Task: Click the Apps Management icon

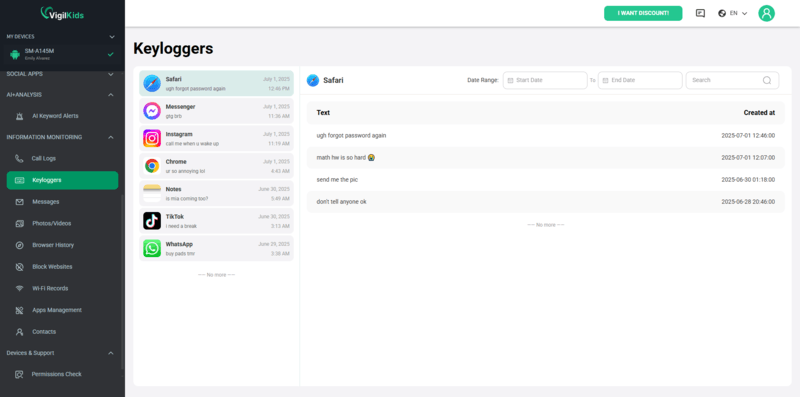Action: (19, 310)
